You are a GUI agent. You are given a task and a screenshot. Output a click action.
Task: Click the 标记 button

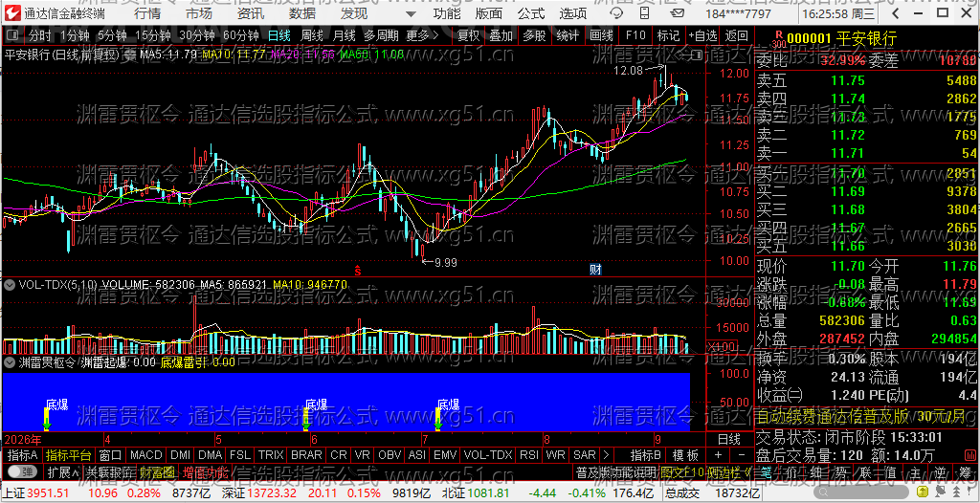coord(669,35)
